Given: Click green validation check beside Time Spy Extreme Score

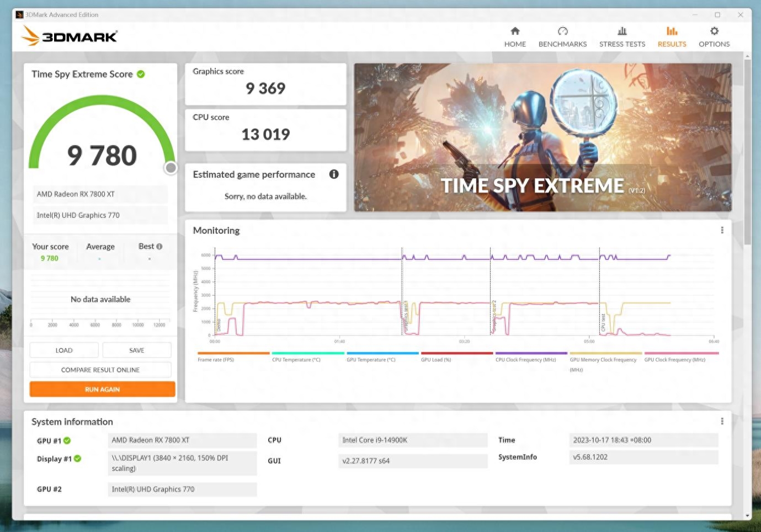Looking at the screenshot, I should (141, 74).
